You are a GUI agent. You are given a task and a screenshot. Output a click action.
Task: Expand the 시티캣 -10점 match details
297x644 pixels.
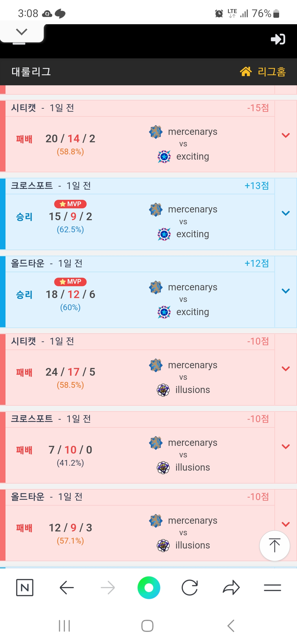point(286,369)
